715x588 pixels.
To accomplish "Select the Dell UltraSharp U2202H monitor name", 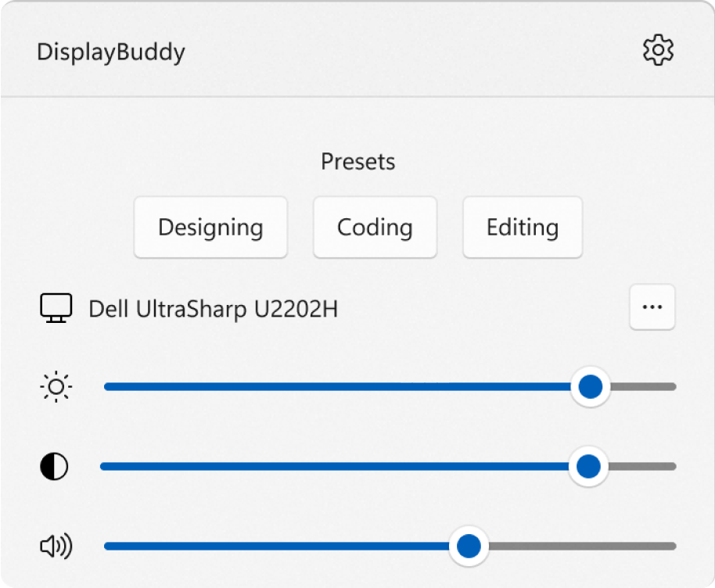I will point(214,309).
